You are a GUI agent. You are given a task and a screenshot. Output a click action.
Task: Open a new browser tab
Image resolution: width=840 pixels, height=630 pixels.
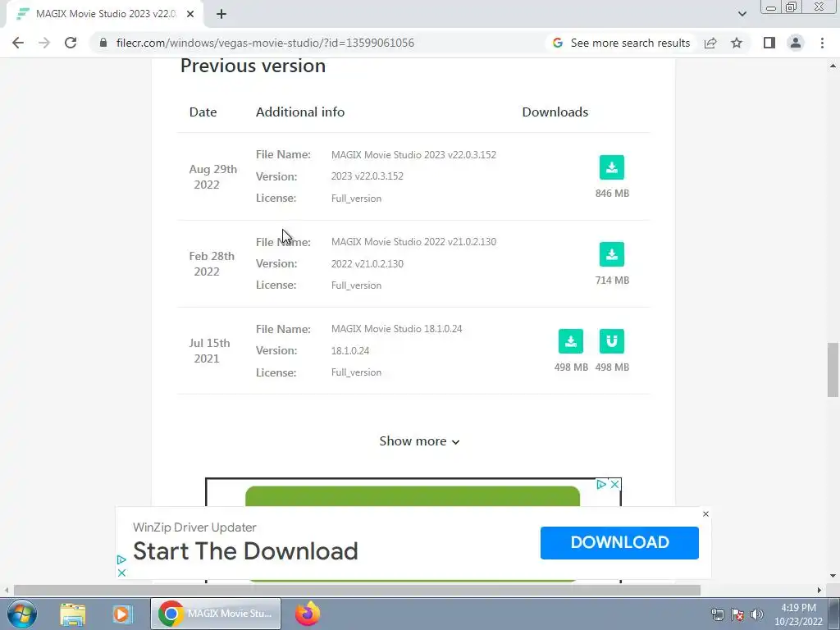(x=221, y=14)
